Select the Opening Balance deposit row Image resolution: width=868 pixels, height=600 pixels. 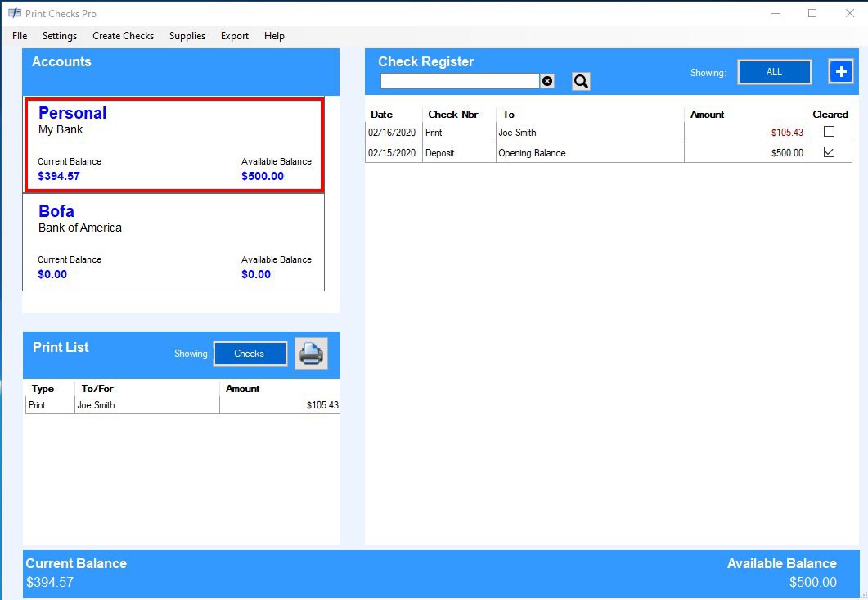point(573,152)
